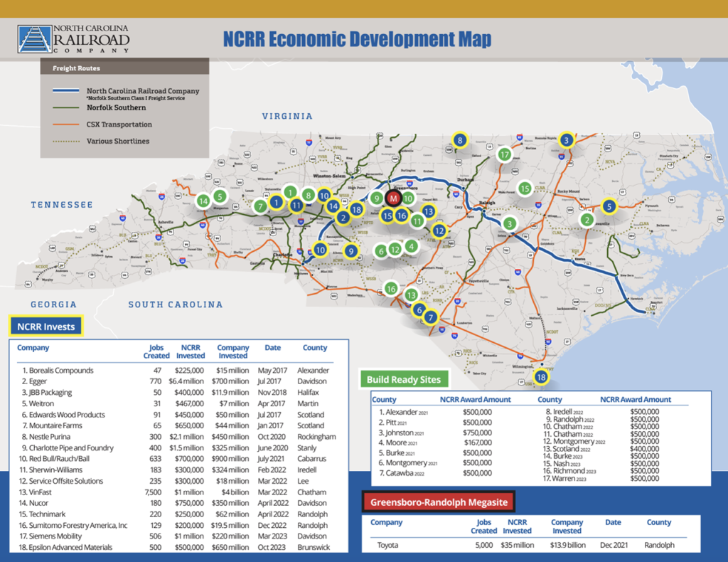Click green Build Ready marker 17
Screen dimensions: 728x562
click(505, 154)
